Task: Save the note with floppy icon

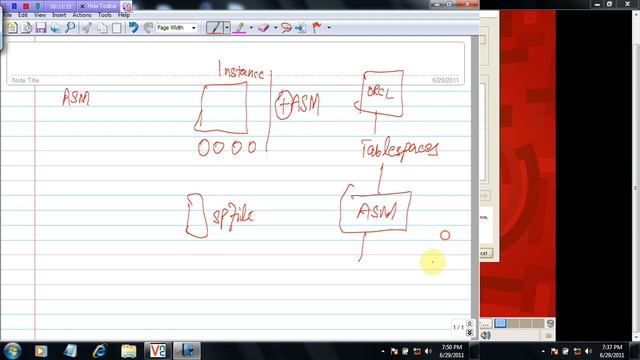Action: [x=41, y=28]
